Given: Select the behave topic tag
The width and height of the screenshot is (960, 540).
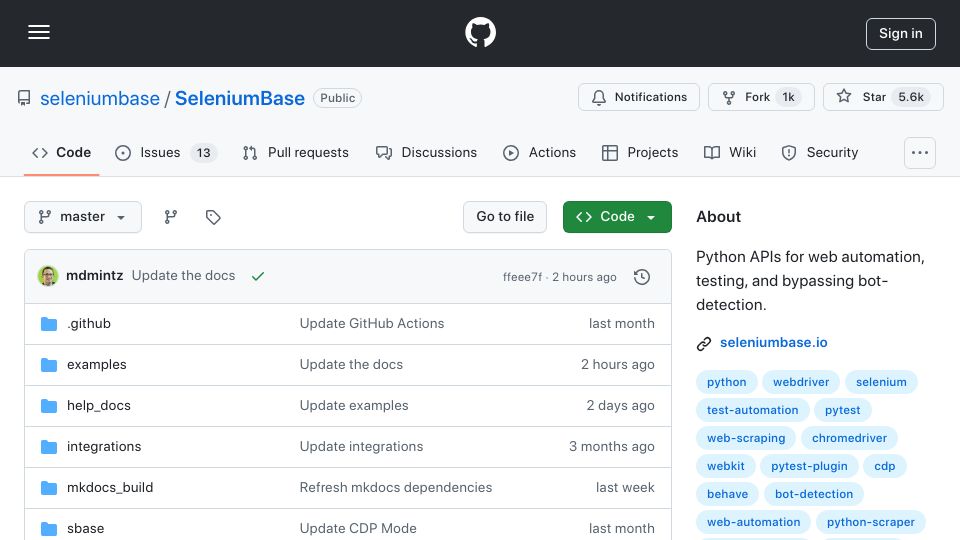Looking at the screenshot, I should coord(727,494).
